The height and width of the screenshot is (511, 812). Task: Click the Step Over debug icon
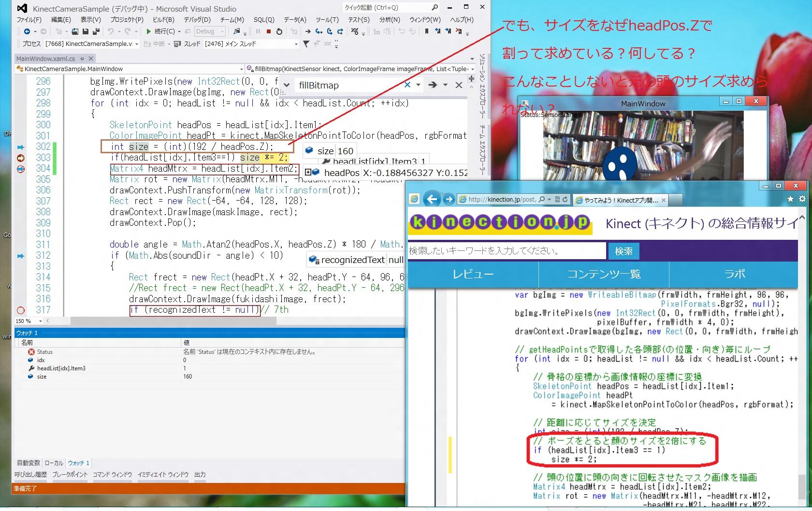click(x=330, y=31)
